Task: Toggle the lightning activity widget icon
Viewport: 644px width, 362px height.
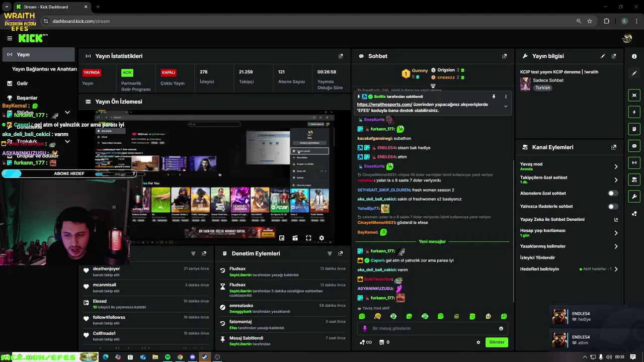Action: coord(634,112)
